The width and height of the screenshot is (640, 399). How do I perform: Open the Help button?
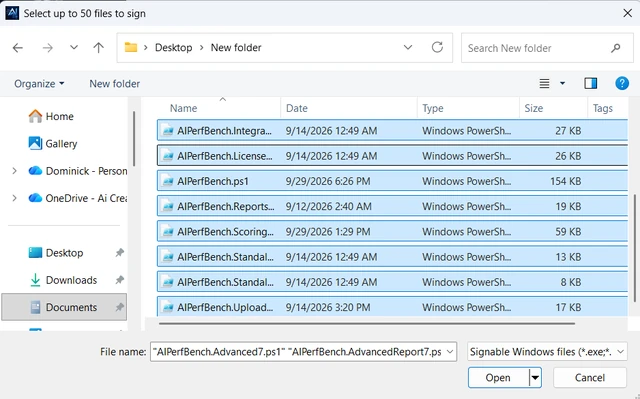(622, 83)
